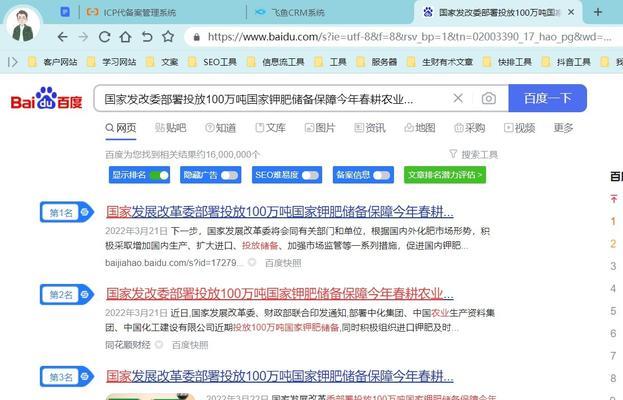The height and width of the screenshot is (400, 623).
Task: Open the SEO工具 bookmark folder
Action: [x=212, y=62]
